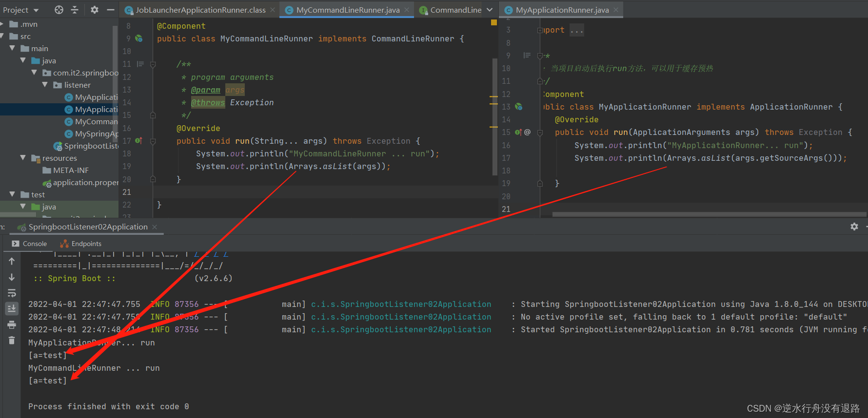This screenshot has width=868, height=418.
Task: Open Run panel settings gear
Action: [x=854, y=227]
